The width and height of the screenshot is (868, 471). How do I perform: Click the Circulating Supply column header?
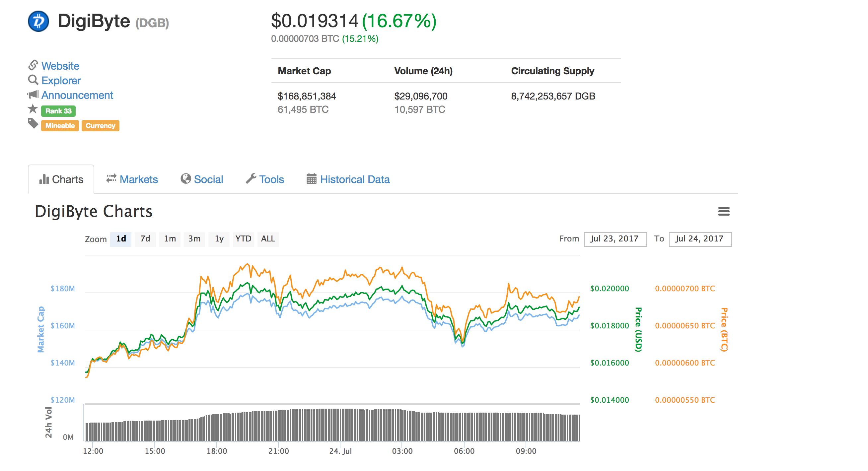[x=552, y=71]
